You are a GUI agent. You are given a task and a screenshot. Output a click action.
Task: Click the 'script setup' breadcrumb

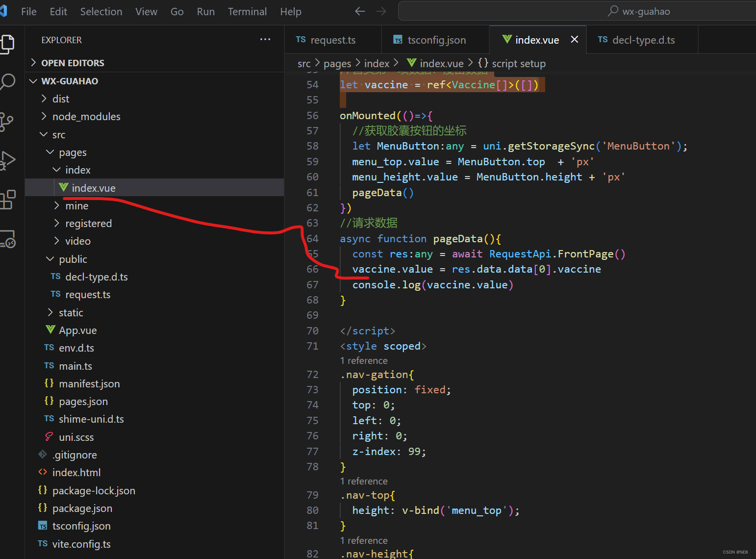(518, 63)
